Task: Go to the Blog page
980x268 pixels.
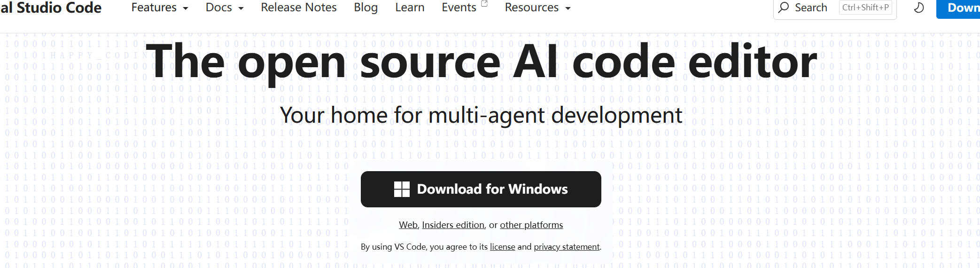Action: (x=366, y=8)
